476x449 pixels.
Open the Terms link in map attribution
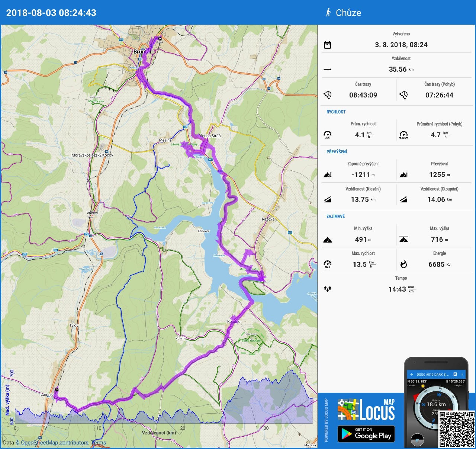tap(99, 443)
